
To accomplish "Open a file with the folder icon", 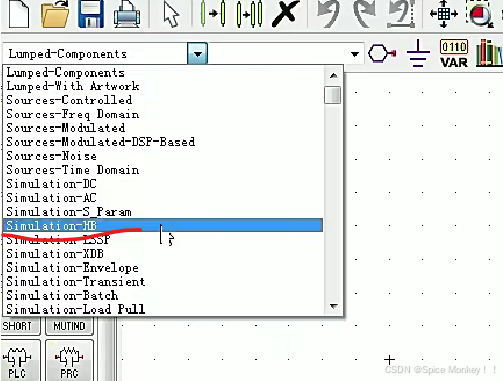I will coord(55,14).
